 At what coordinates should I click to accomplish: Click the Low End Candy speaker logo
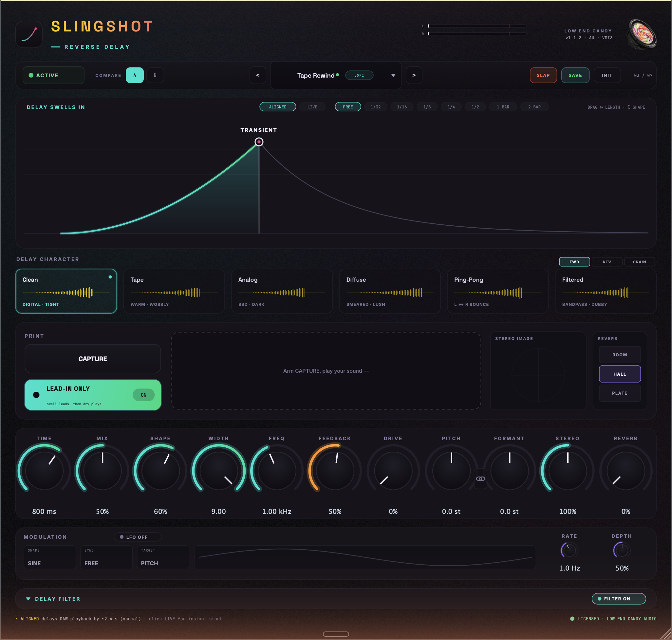[642, 34]
